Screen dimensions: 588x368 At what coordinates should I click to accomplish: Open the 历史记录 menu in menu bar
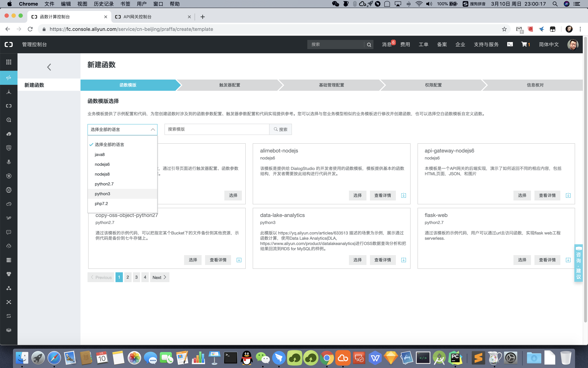tap(104, 4)
